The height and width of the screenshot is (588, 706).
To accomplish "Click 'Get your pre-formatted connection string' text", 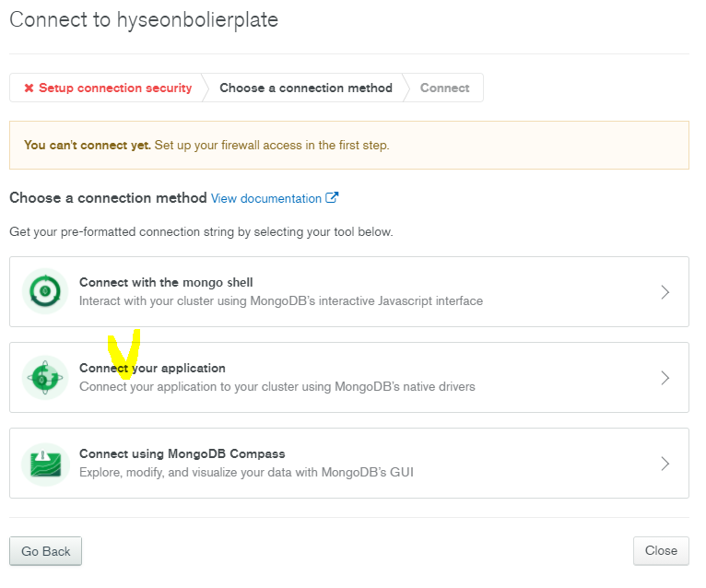I will (x=201, y=232).
